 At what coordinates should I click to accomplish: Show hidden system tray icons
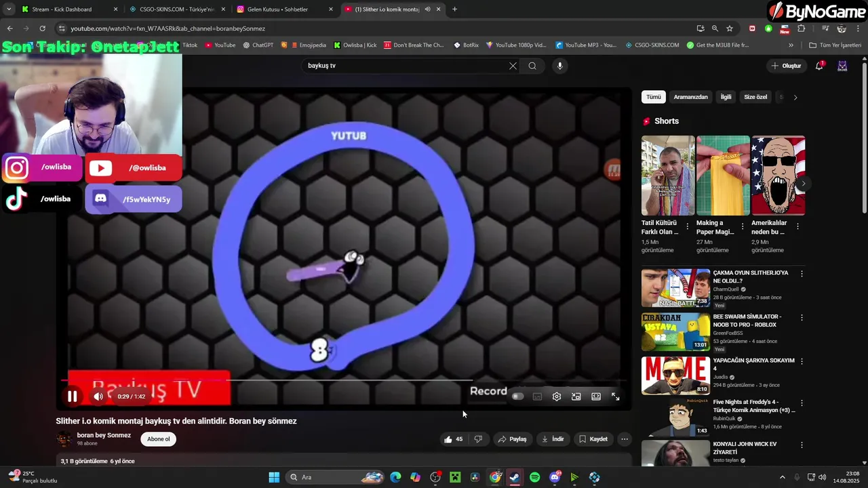[x=782, y=477]
